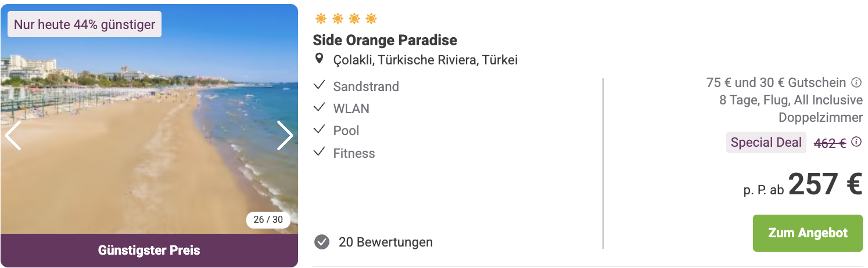Click the Fitness checkmark

tap(319, 153)
